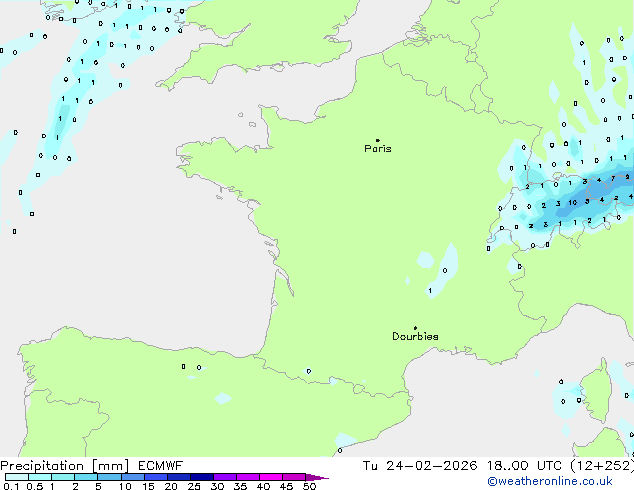Click the 40–45 mm magenta legend swatch
The width and height of the screenshot is (634, 490).
coord(271,477)
